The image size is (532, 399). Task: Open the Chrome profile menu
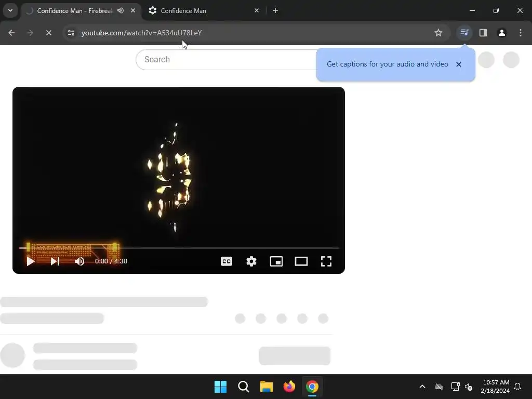point(502,33)
